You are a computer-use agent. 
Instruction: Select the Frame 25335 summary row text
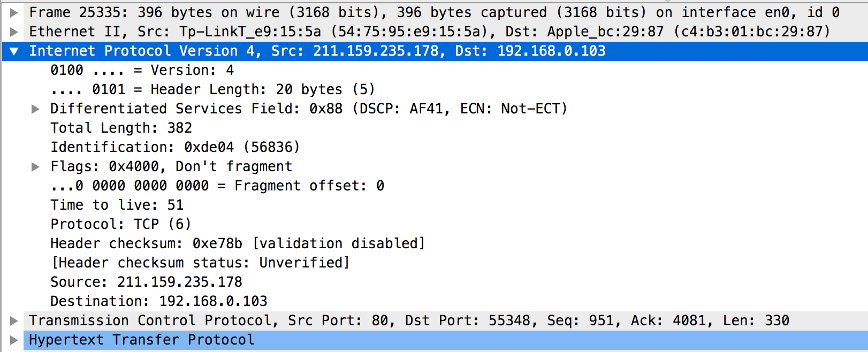tap(433, 12)
